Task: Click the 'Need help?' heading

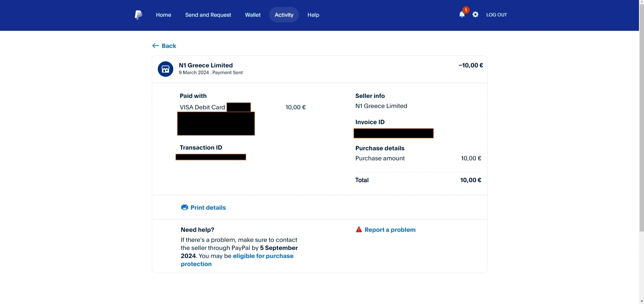Action: (197, 230)
